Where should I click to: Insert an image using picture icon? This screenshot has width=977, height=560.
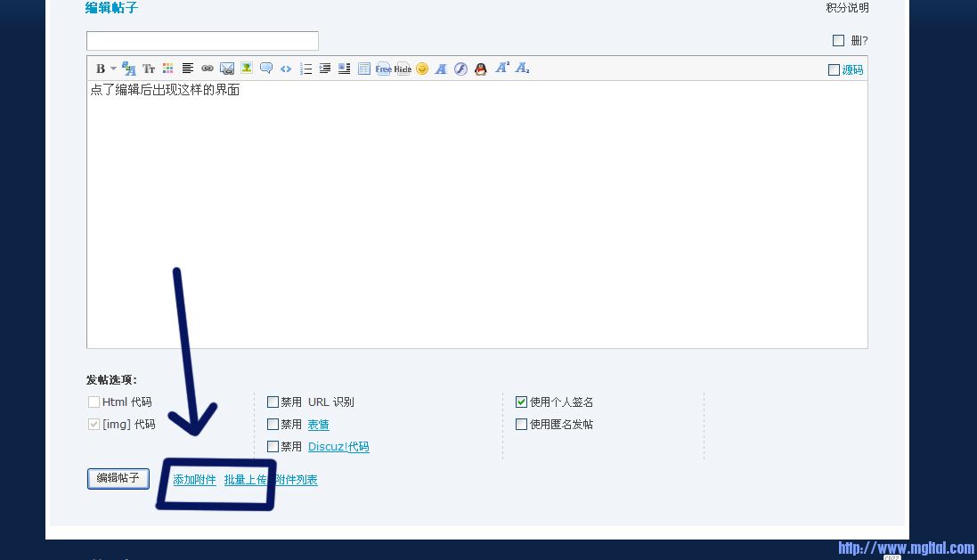247,68
